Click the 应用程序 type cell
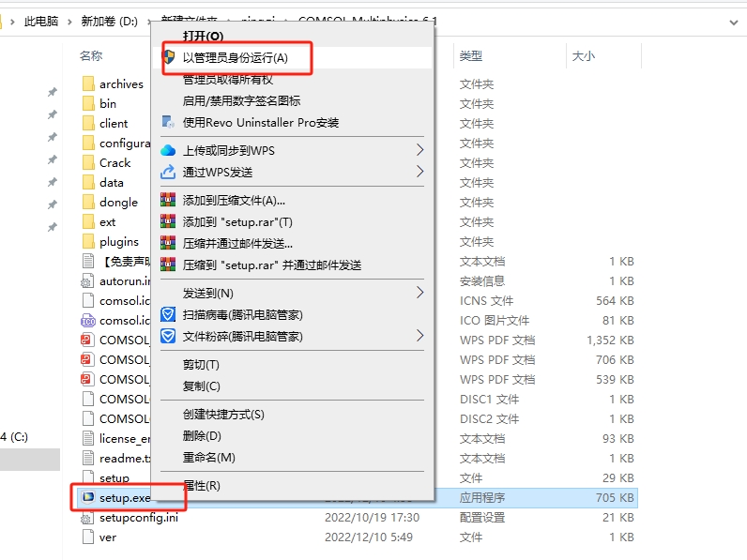 pos(482,497)
